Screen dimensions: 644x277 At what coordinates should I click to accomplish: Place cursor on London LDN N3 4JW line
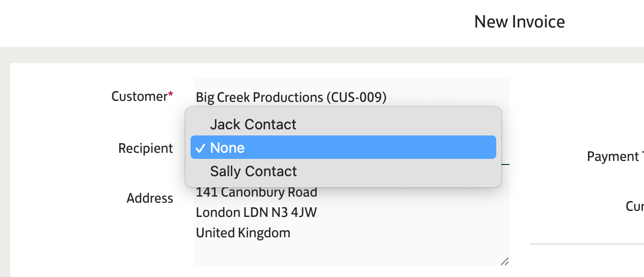tap(256, 212)
